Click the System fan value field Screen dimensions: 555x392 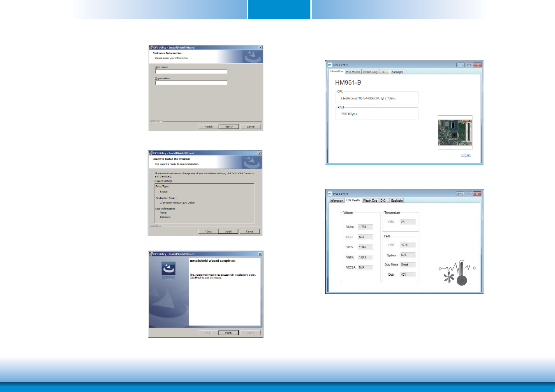pos(408,255)
